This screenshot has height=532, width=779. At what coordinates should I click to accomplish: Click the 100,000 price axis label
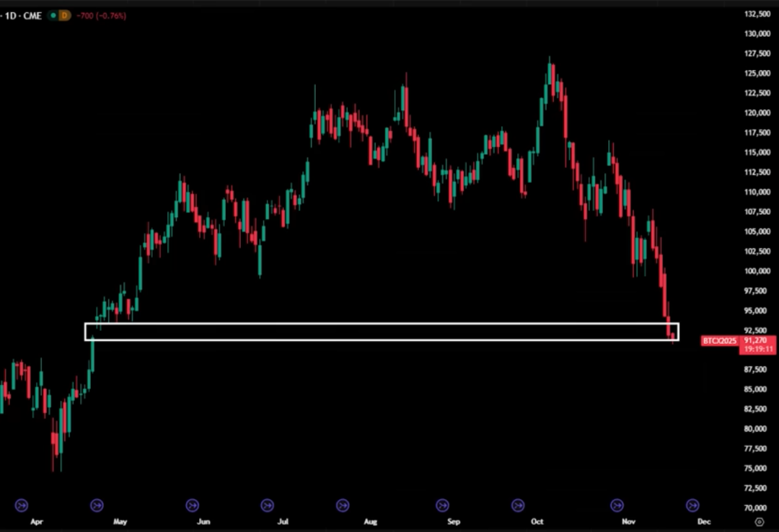pos(757,271)
